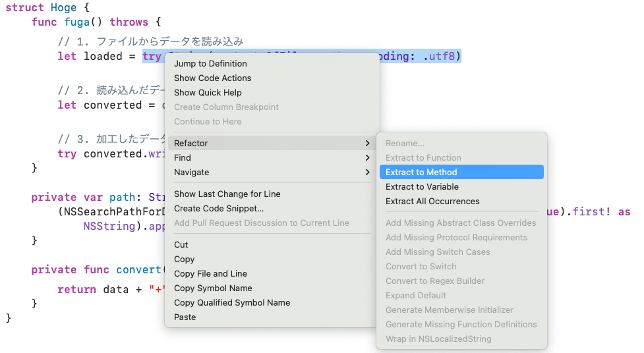Open the Navigate submenu
Image resolution: width=644 pixels, height=353 pixels.
click(272, 173)
